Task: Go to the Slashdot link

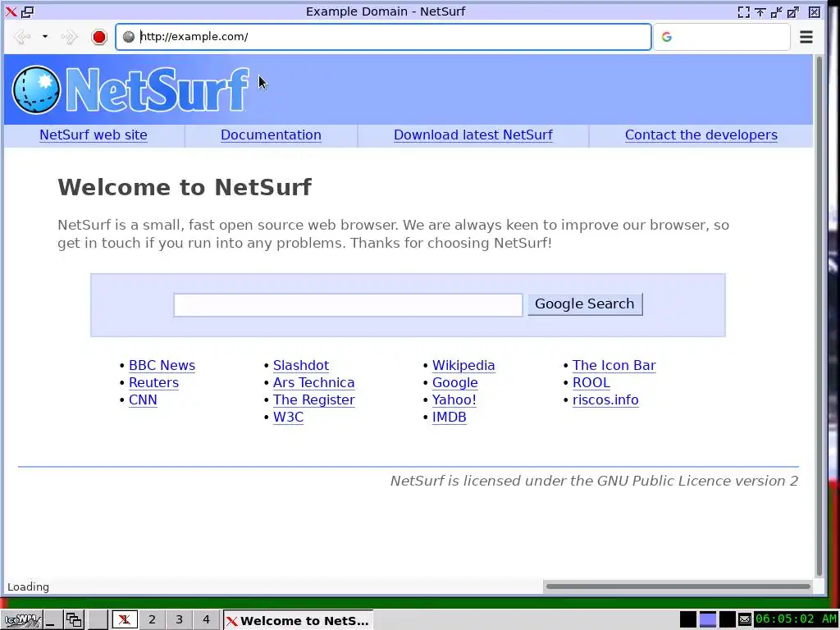Action: [x=301, y=365]
